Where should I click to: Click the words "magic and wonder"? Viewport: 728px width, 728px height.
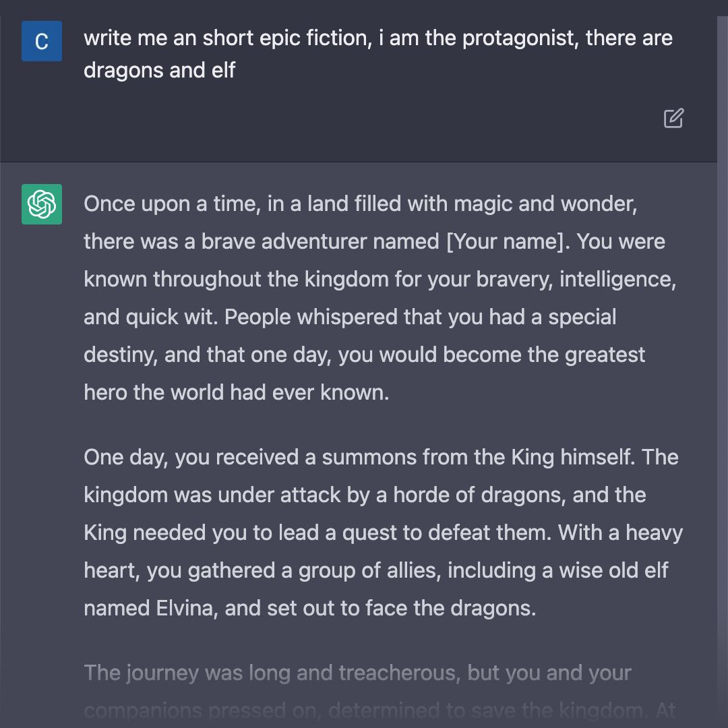pyautogui.click(x=545, y=204)
